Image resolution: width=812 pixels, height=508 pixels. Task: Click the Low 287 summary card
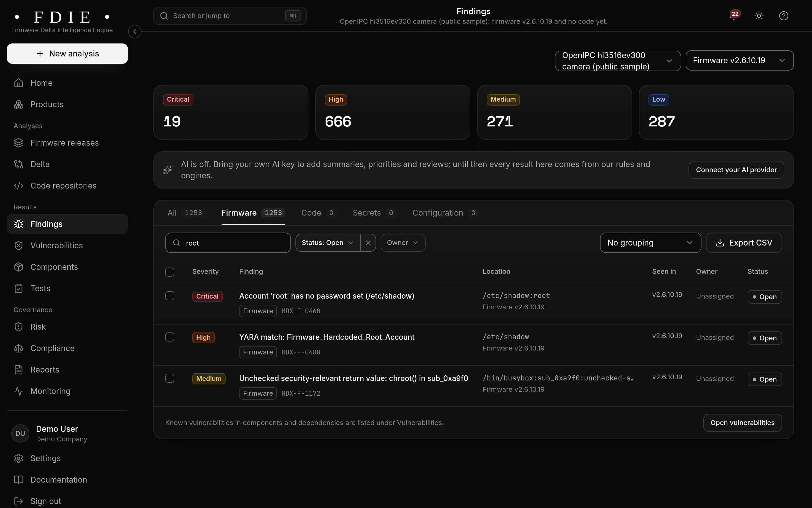coord(716,112)
